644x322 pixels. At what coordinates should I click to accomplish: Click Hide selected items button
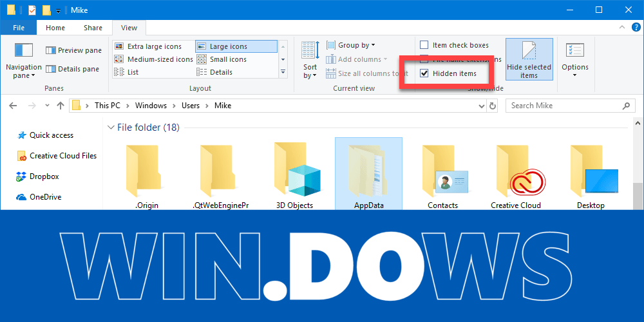(529, 59)
